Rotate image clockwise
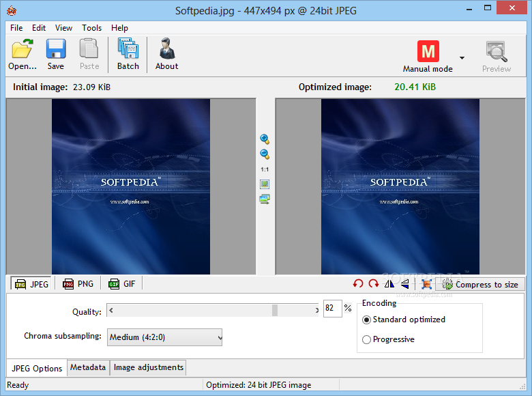Image resolution: width=532 pixels, height=396 pixels. [x=374, y=283]
